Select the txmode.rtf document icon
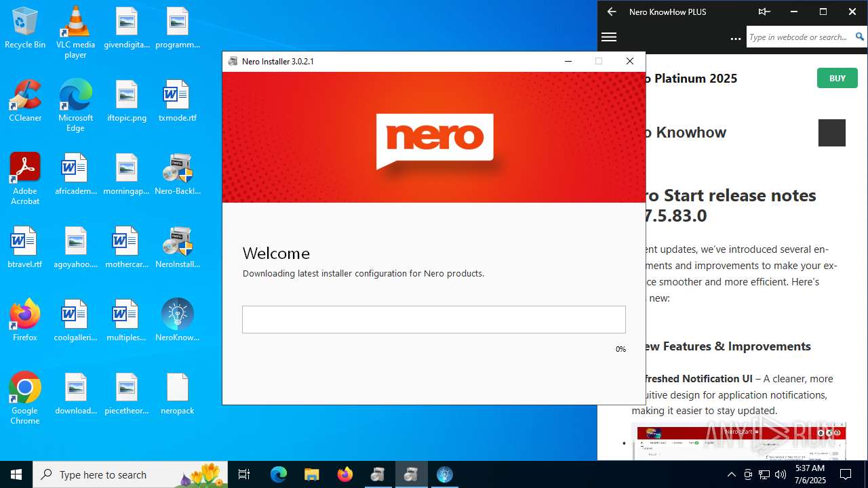The image size is (868, 488). click(178, 101)
